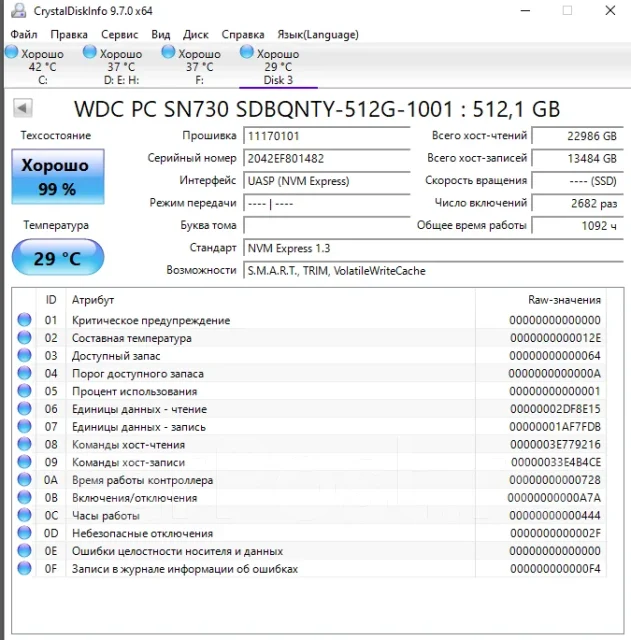The width and height of the screenshot is (631, 640).
Task: Click status orb for Составная температура row
Action: tap(24, 338)
